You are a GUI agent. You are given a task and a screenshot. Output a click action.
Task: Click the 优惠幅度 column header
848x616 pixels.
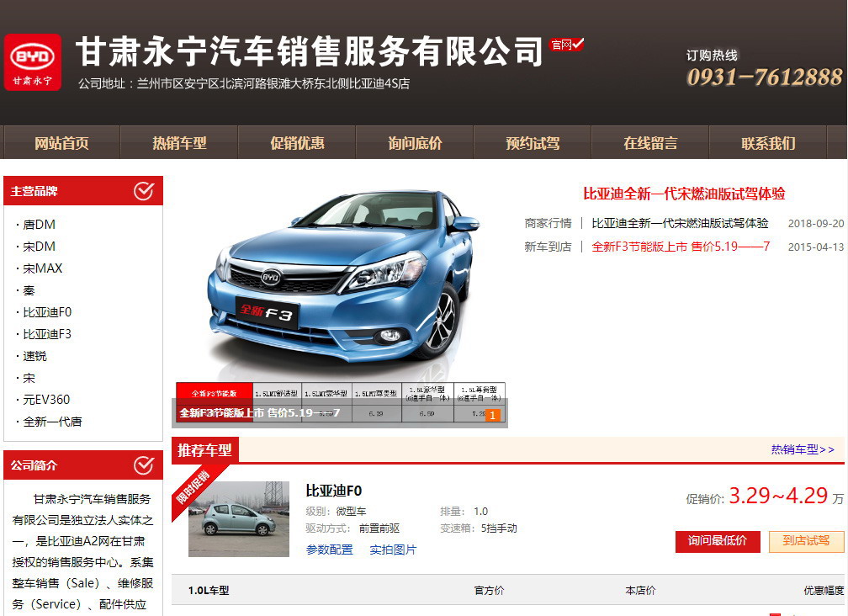(x=824, y=591)
